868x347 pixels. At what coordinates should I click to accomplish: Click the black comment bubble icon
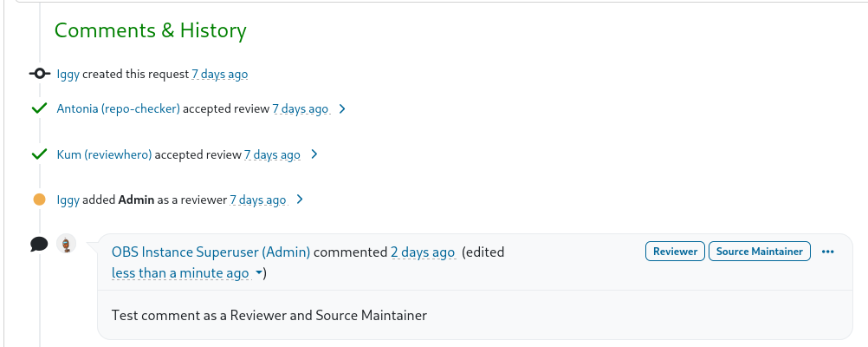click(x=39, y=245)
